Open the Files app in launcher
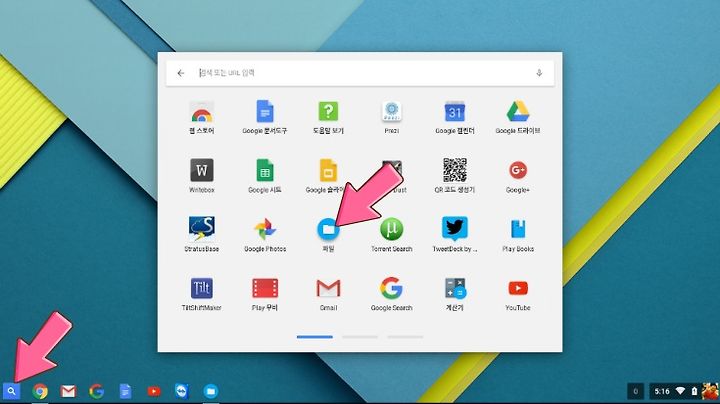This screenshot has height=404, width=720. coord(328,229)
